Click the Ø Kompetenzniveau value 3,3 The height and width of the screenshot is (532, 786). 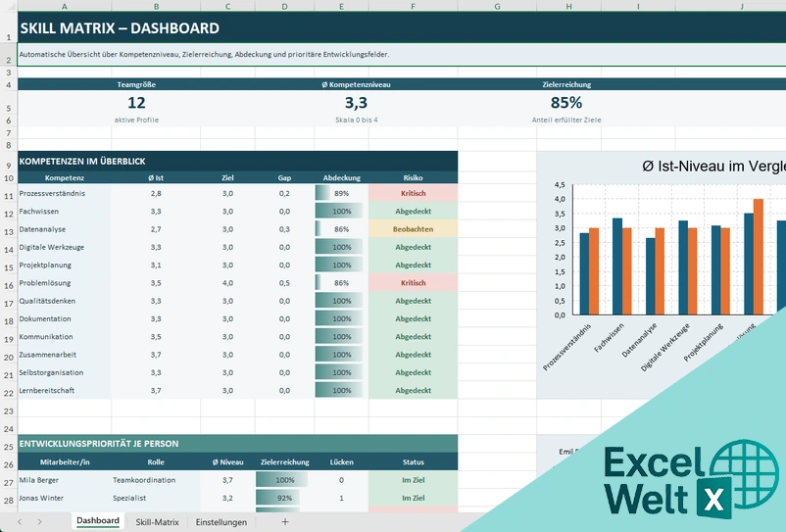coord(356,103)
